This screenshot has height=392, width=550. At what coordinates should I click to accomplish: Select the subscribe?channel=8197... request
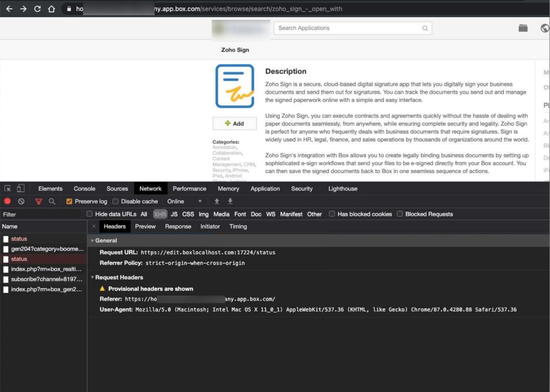tap(44, 279)
